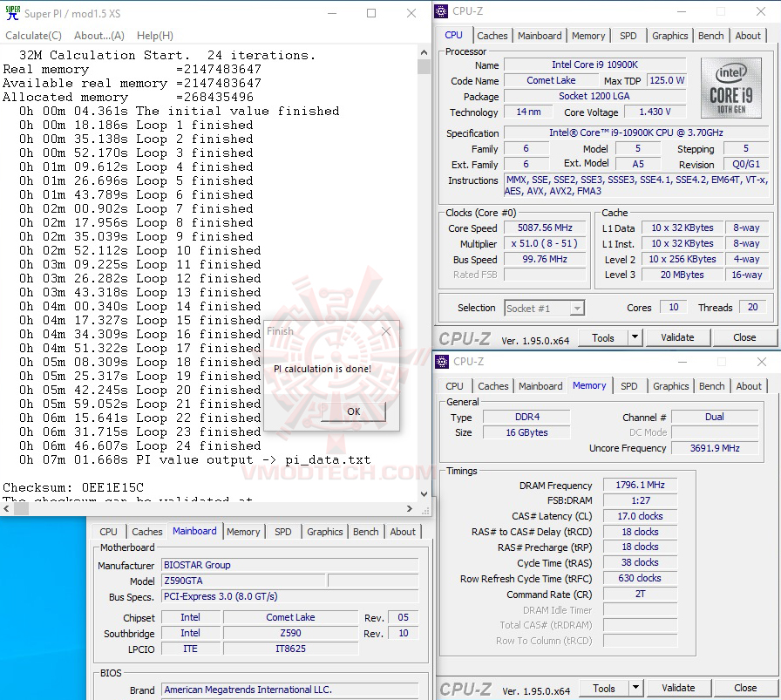The height and width of the screenshot is (700, 781).
Task: Open the Help(H) menu in Super PI
Action: (x=155, y=36)
